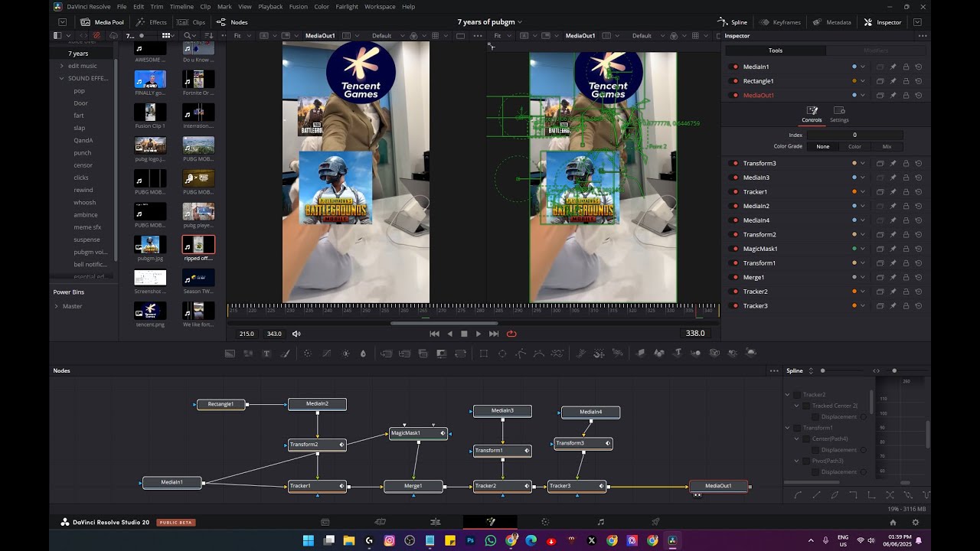Expand the Master power bin

tap(56, 306)
